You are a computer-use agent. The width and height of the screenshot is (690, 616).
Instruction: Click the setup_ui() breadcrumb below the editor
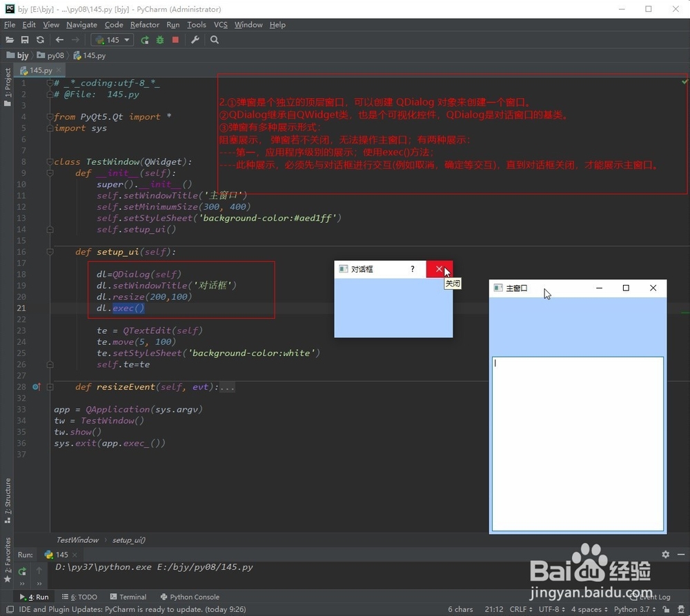tap(128, 540)
